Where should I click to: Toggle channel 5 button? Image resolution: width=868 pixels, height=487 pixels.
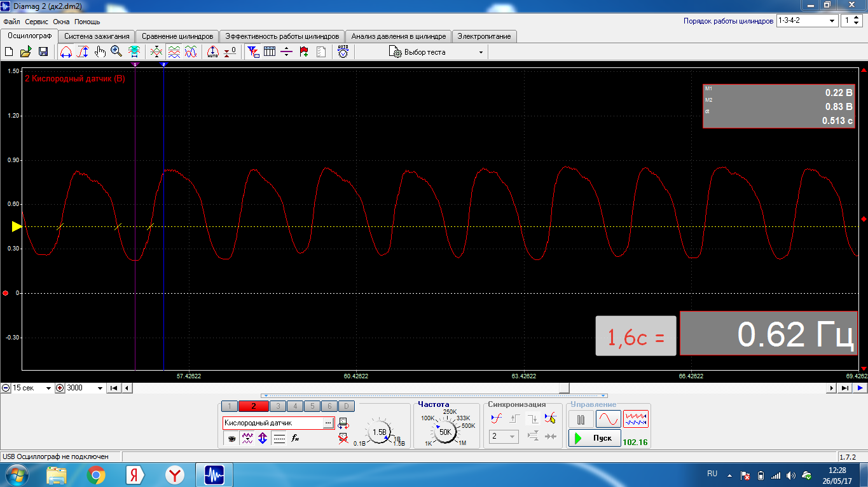[x=312, y=406]
